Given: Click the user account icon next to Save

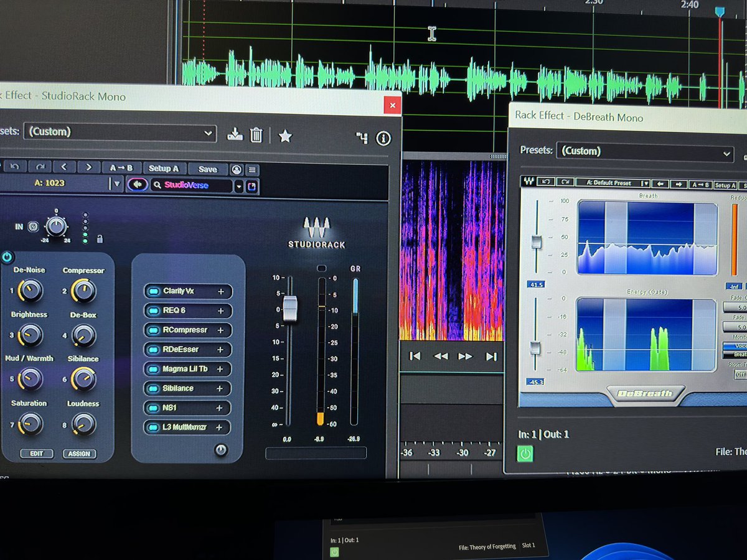Looking at the screenshot, I should tap(237, 169).
